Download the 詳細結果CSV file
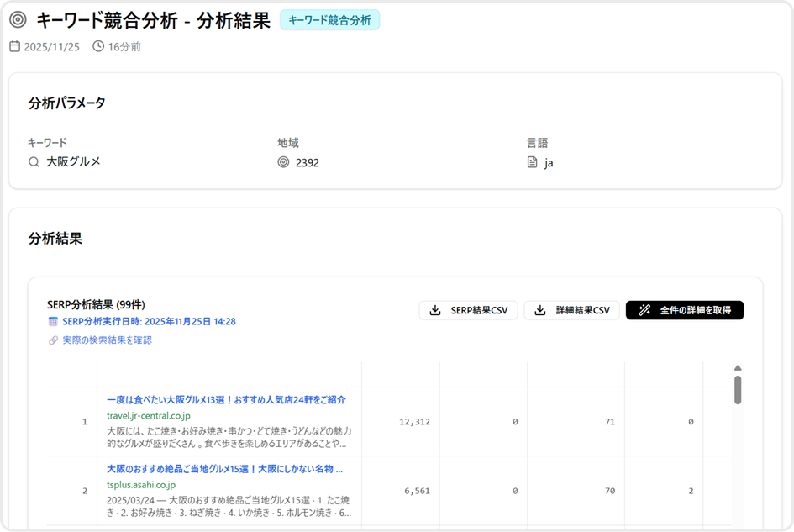 (x=571, y=310)
